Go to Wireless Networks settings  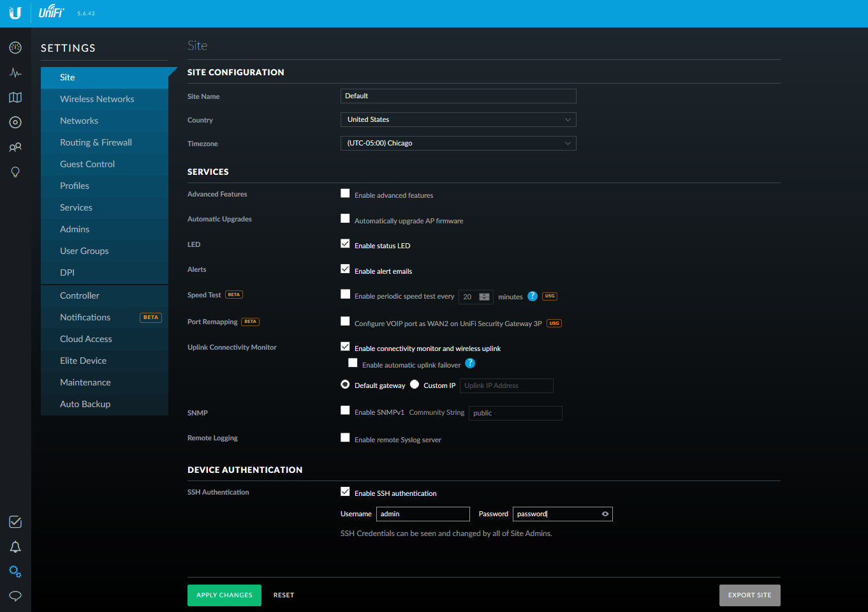pyautogui.click(x=97, y=99)
